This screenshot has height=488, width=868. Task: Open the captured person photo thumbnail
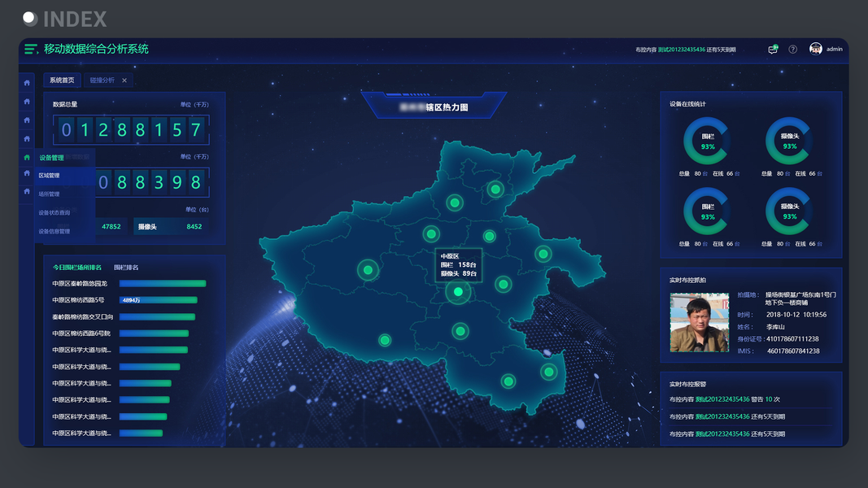[699, 322]
